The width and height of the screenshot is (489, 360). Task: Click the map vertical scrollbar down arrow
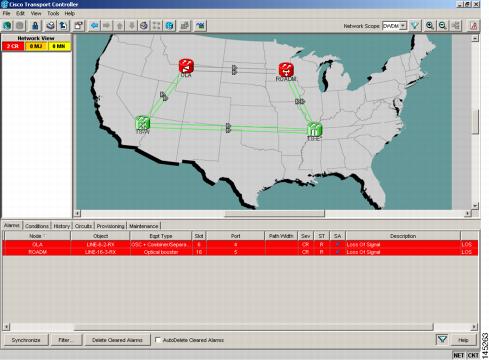click(475, 205)
